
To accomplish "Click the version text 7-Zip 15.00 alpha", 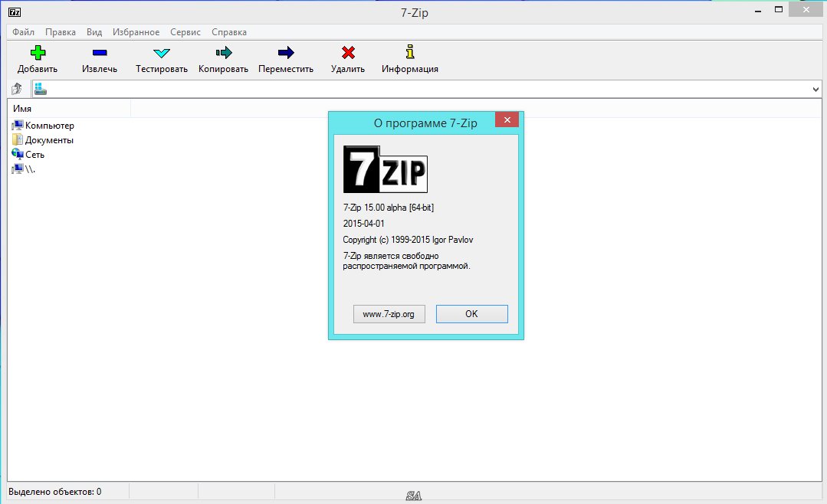I will (388, 208).
